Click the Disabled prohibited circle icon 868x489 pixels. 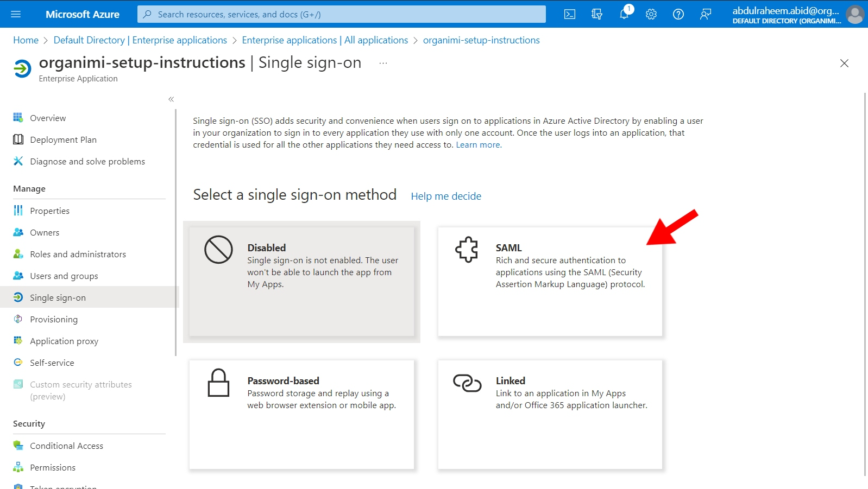(218, 250)
